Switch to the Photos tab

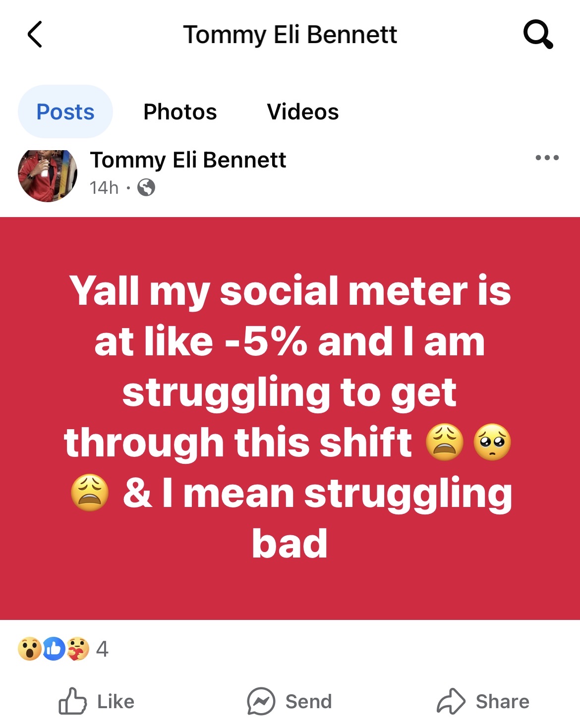tap(180, 111)
